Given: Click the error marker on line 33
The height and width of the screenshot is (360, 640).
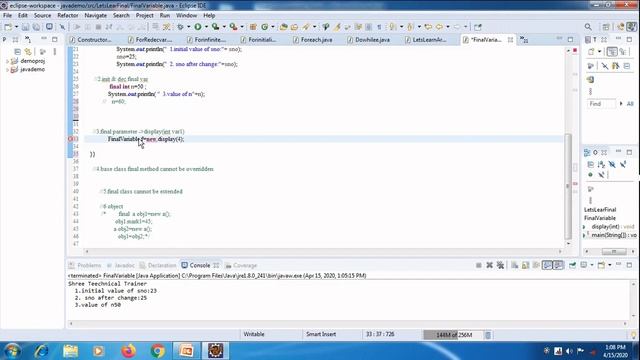Looking at the screenshot, I should [70, 139].
